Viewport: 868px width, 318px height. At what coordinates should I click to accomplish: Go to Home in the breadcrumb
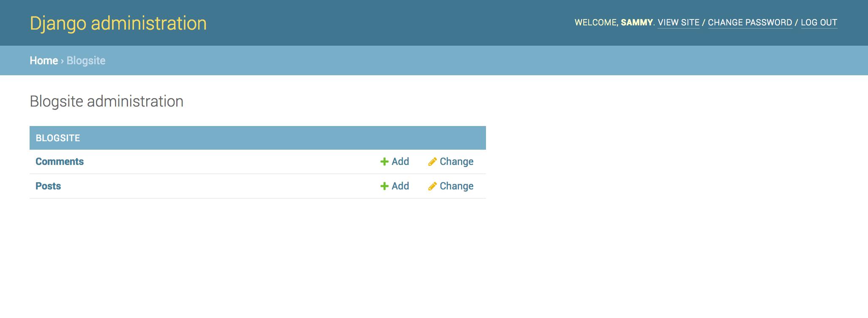coord(44,60)
